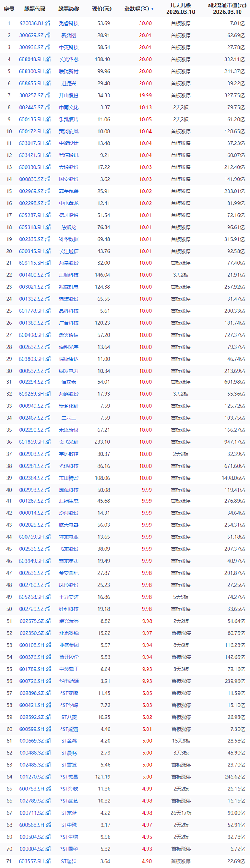Open chart icon beside 688048.SH
The image size is (250, 868).
pos(48,59)
